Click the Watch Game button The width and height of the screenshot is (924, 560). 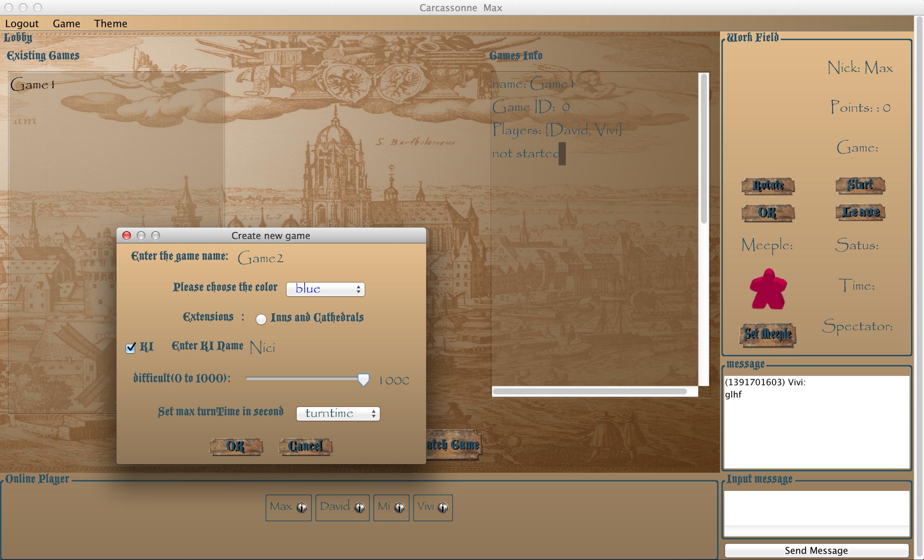point(453,445)
